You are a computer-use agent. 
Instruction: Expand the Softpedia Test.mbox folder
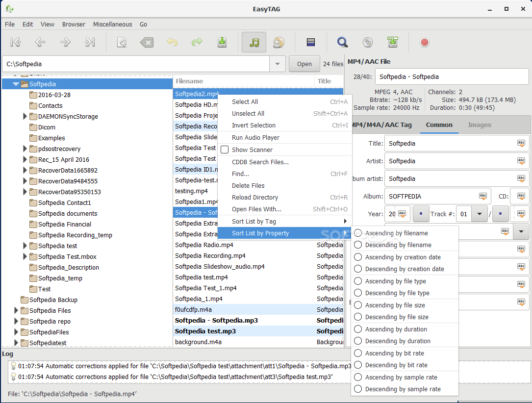[25, 256]
